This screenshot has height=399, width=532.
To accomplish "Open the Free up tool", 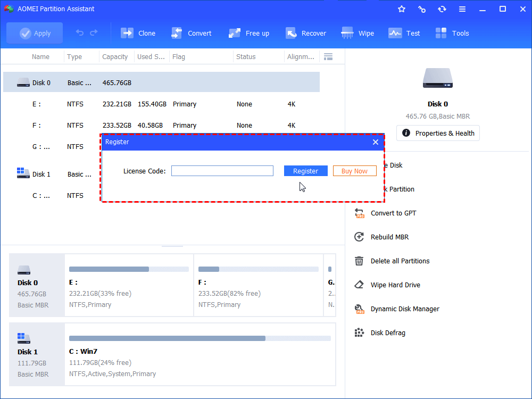I will point(249,33).
